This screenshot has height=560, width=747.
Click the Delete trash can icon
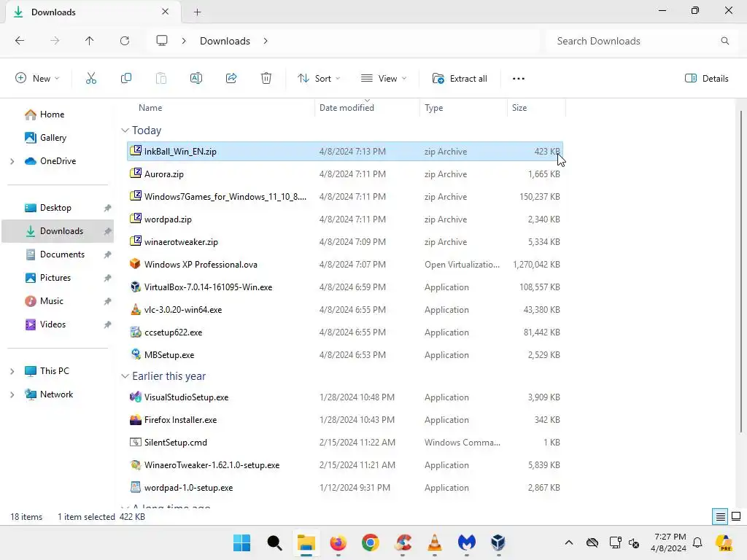(x=266, y=79)
